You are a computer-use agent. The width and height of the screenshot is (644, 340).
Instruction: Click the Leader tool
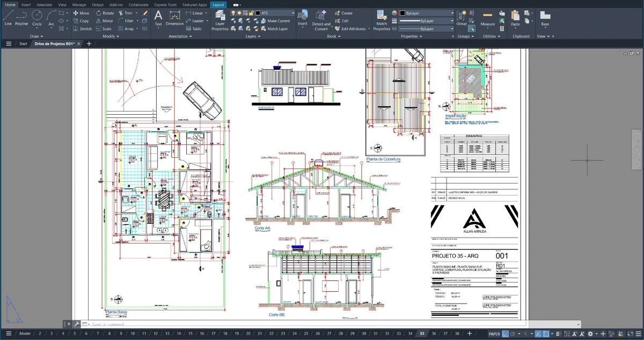pyautogui.click(x=195, y=21)
